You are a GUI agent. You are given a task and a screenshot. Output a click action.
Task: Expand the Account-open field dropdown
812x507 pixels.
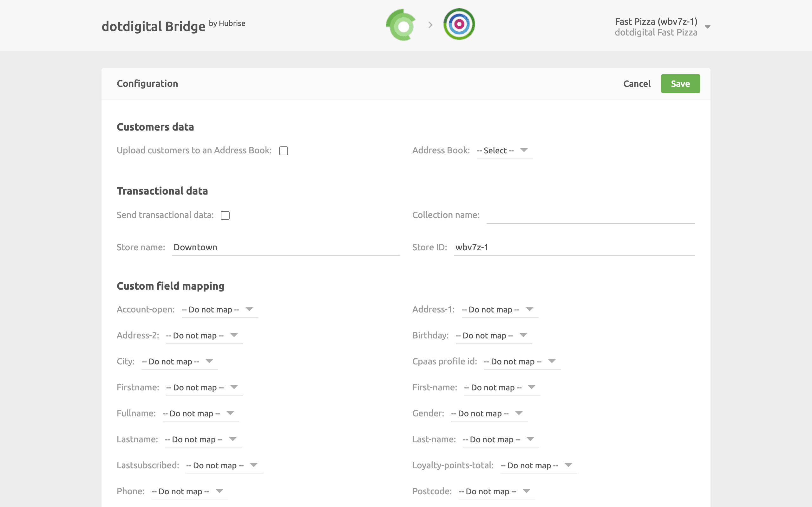click(x=250, y=309)
